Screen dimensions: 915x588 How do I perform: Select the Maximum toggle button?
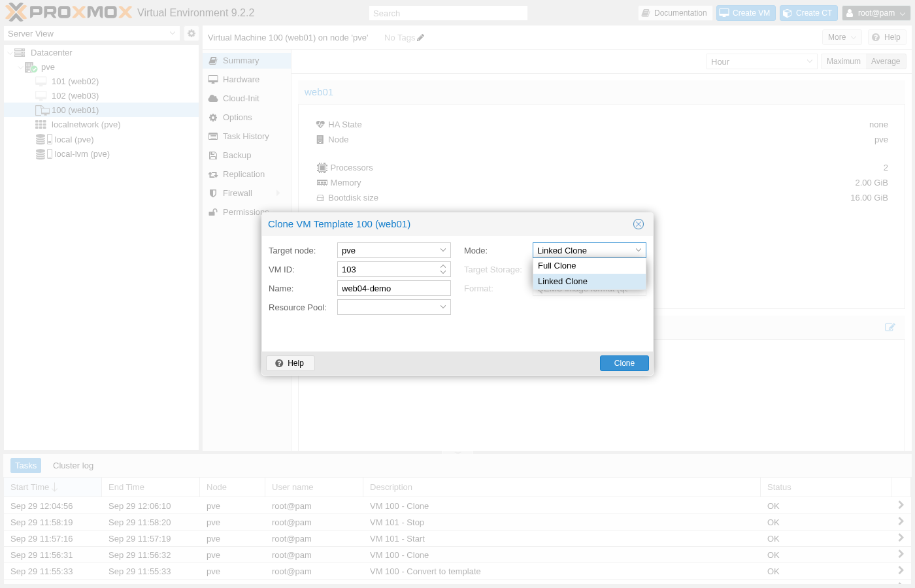(843, 61)
